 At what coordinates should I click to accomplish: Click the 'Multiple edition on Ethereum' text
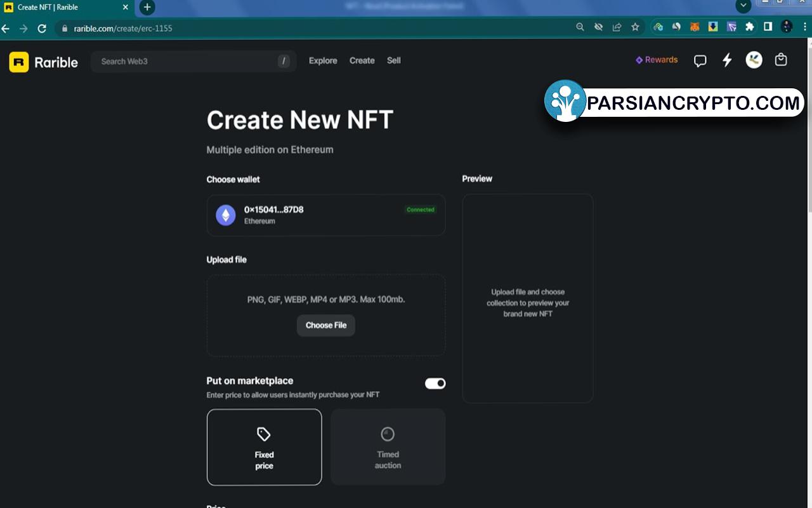tap(270, 150)
